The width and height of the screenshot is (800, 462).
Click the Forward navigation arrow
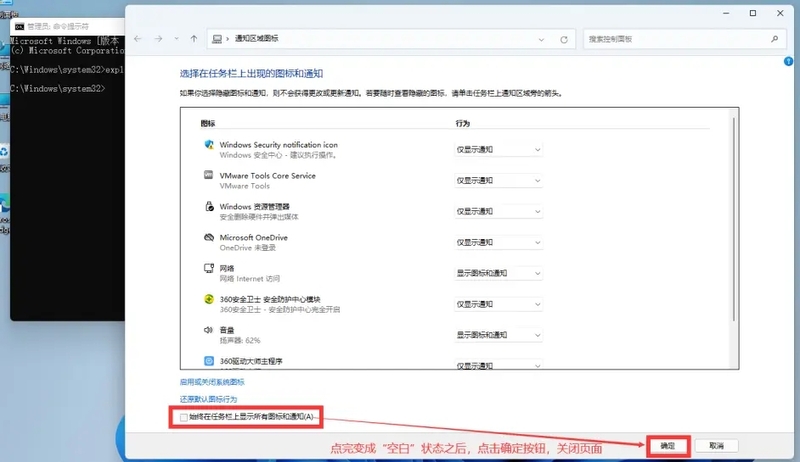pyautogui.click(x=159, y=39)
